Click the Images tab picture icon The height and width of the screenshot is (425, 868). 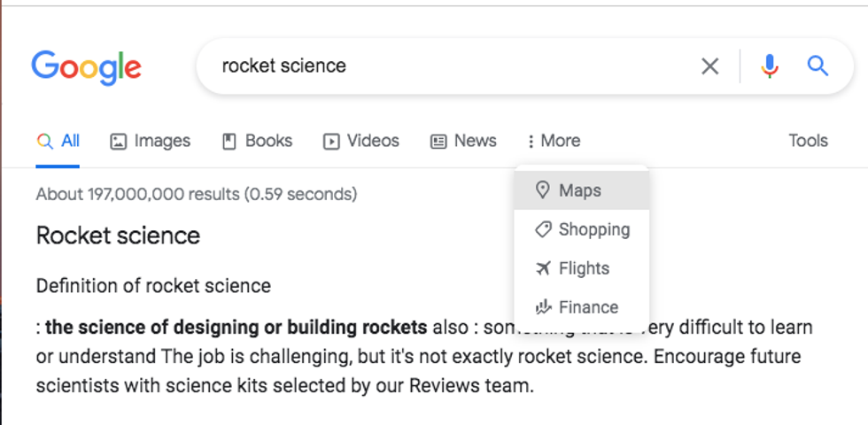click(118, 142)
